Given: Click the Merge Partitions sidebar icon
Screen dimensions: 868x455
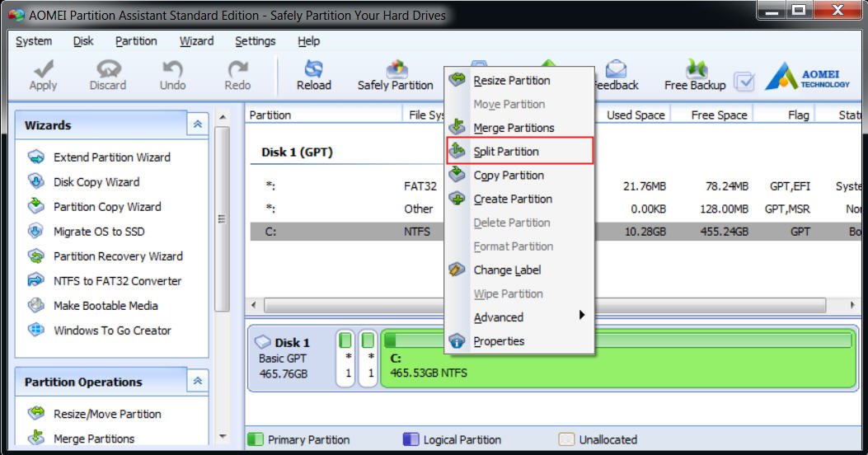Looking at the screenshot, I should coord(36,438).
